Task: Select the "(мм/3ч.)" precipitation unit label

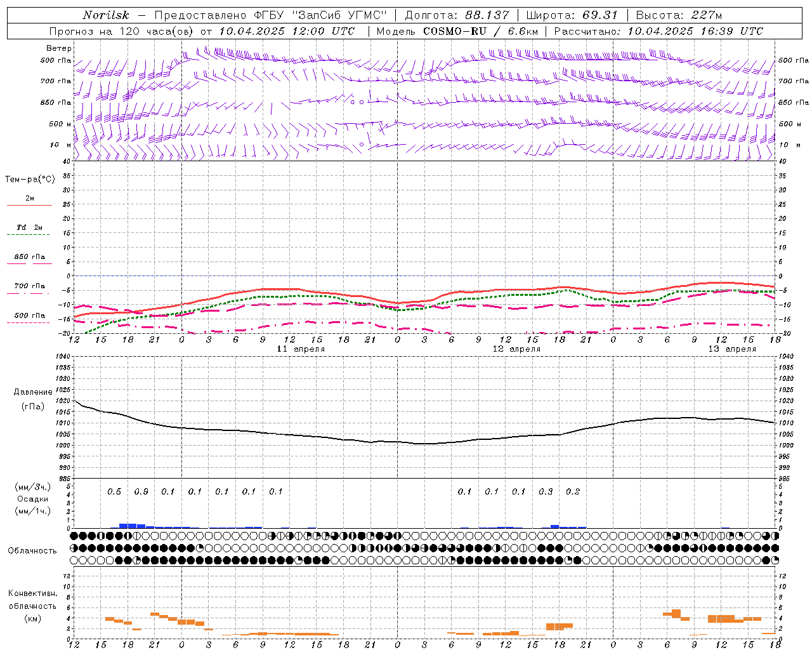Action: click(x=33, y=487)
